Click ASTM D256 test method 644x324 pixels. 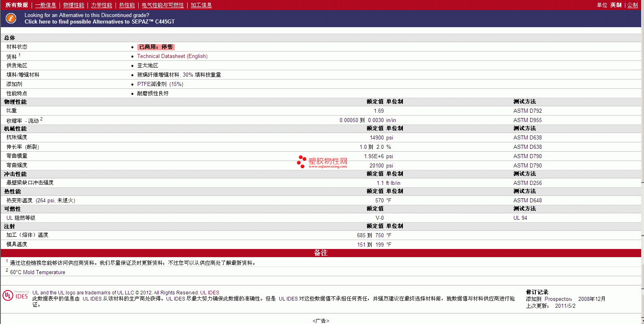(527, 183)
